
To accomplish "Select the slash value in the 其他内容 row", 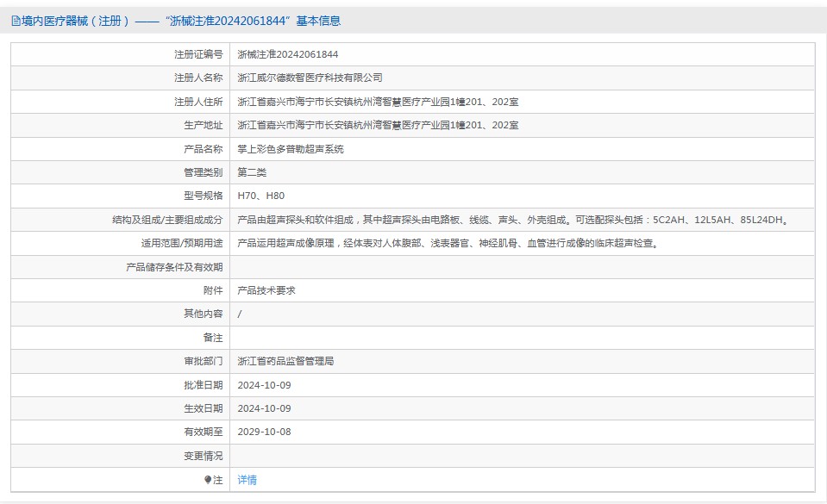I will 240,314.
